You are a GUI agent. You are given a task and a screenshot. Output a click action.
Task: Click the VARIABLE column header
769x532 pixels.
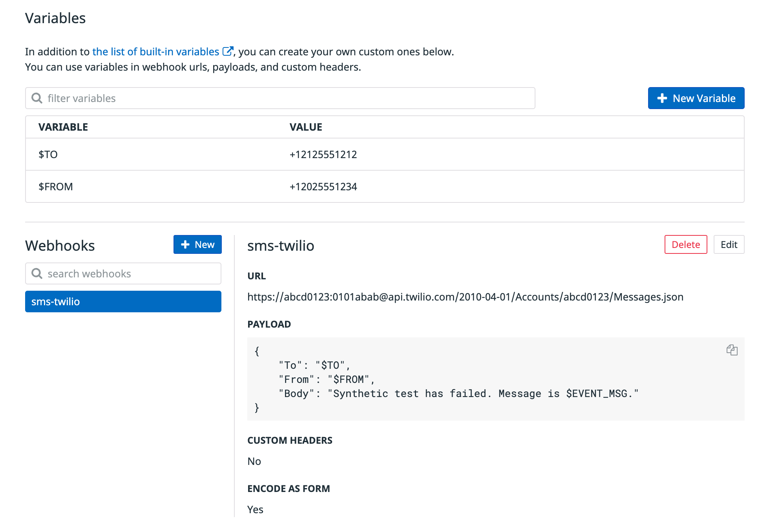click(x=63, y=126)
